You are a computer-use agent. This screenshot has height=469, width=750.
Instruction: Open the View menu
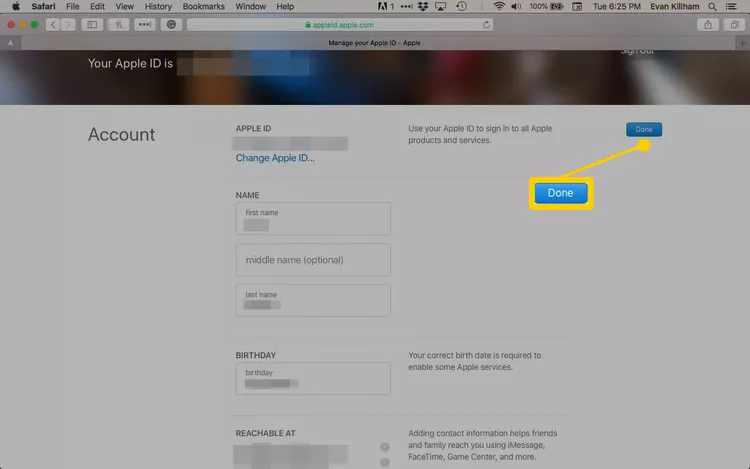click(x=124, y=6)
